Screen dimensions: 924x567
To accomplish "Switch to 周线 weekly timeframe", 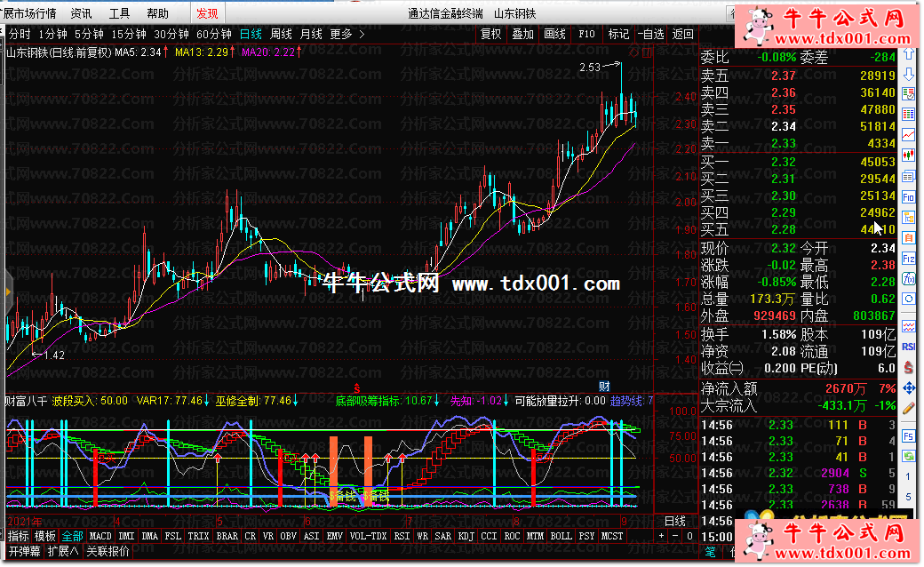I will click(x=281, y=34).
